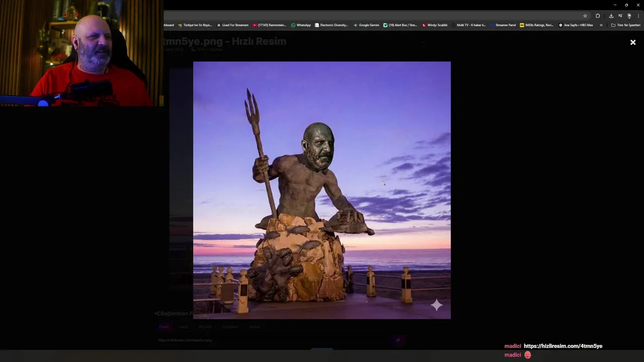Open Tüm Yer İşaretleri bookmarks folder
Screen dimensions: 644x362
click(625, 25)
